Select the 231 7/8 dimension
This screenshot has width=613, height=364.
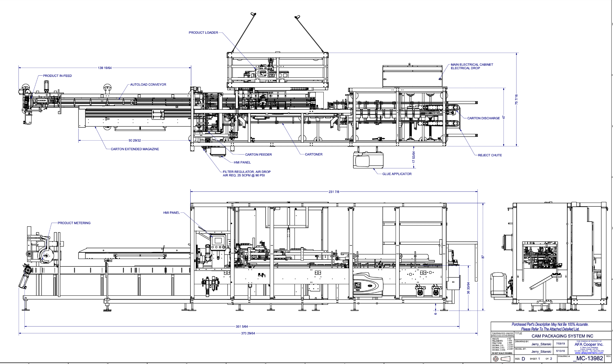[x=334, y=192]
